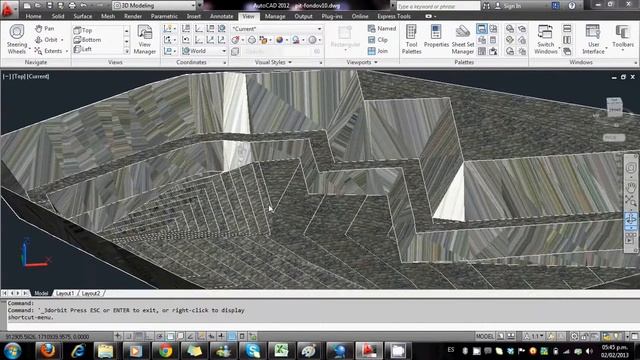Open the Steering Wheels tool
This screenshot has height=360, width=640.
point(17,39)
